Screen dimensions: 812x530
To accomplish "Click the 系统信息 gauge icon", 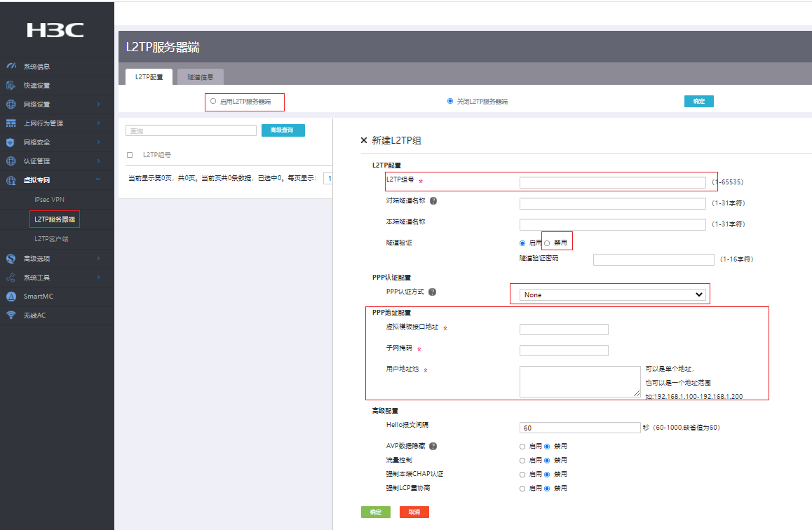I will click(11, 66).
